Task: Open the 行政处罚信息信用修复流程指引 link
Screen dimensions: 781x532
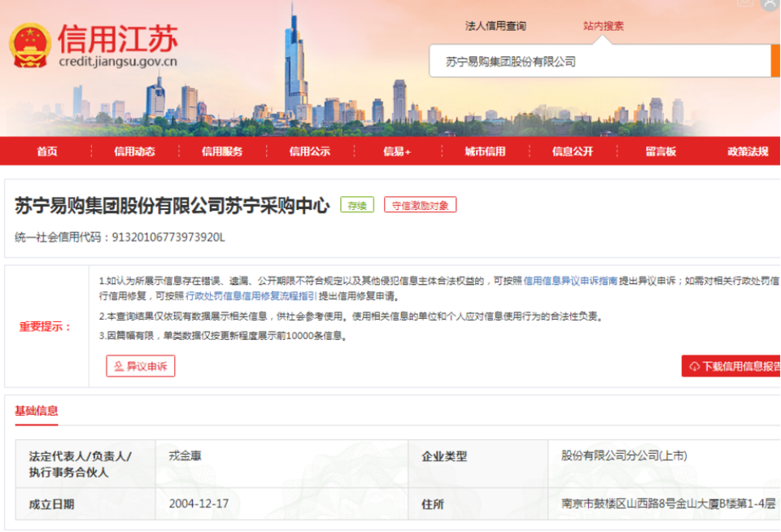Action: (251, 296)
